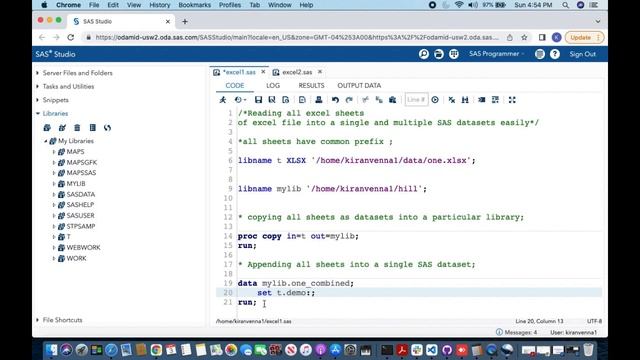Open the OUTPUT DATA tab
The image size is (640, 360).
coord(359,85)
